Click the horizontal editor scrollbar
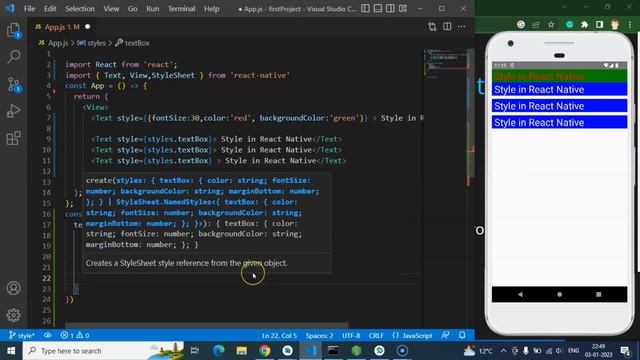Screen dimensions: 640x360 click(x=207, y=325)
